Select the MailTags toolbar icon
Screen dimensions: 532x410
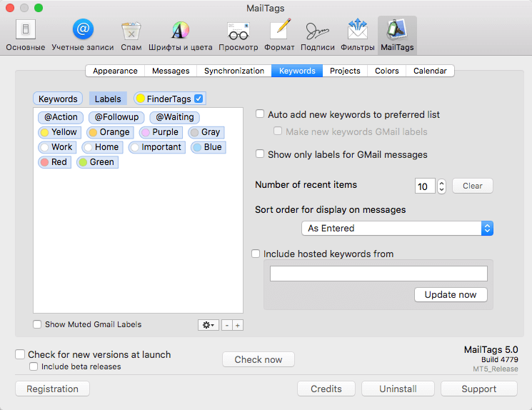click(x=397, y=35)
